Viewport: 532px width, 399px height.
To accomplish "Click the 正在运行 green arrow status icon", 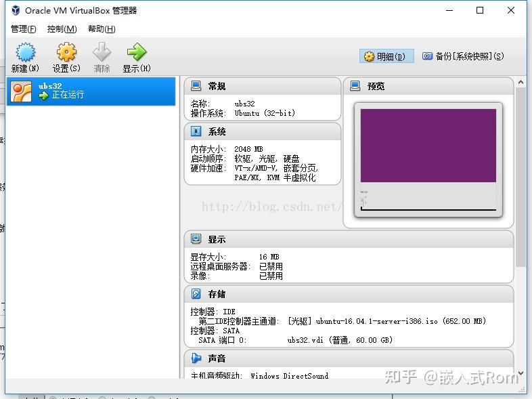I will [x=43, y=96].
